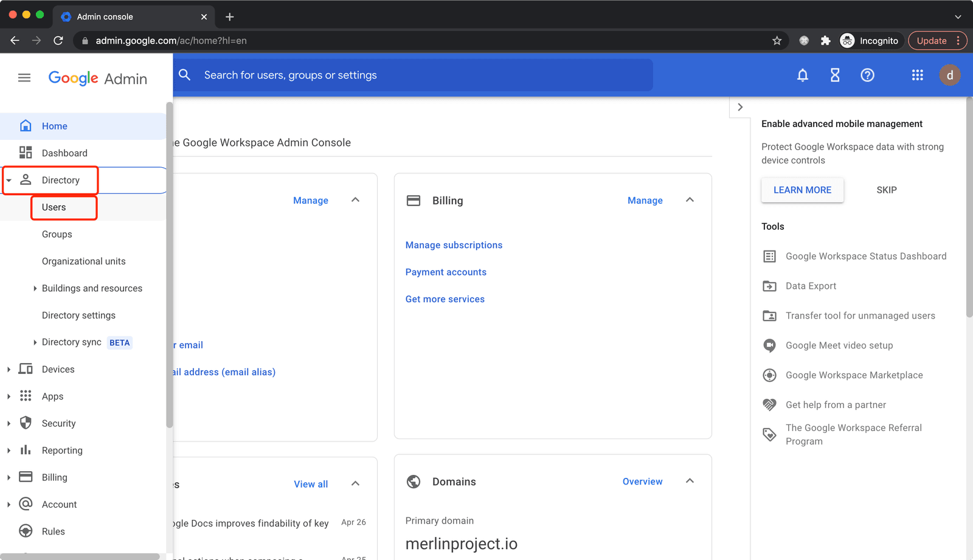Screen dimensions: 973x560
Task: Open the help question mark icon
Action: click(867, 75)
